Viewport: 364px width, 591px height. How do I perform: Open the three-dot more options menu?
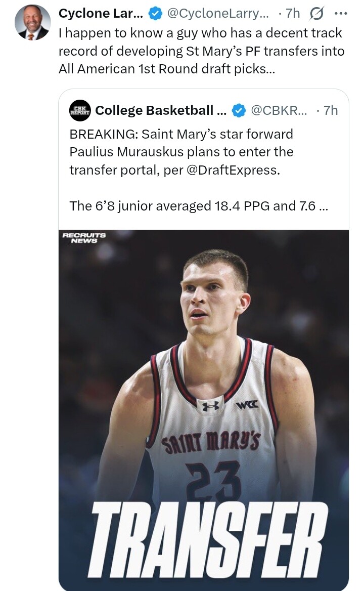pos(341,14)
